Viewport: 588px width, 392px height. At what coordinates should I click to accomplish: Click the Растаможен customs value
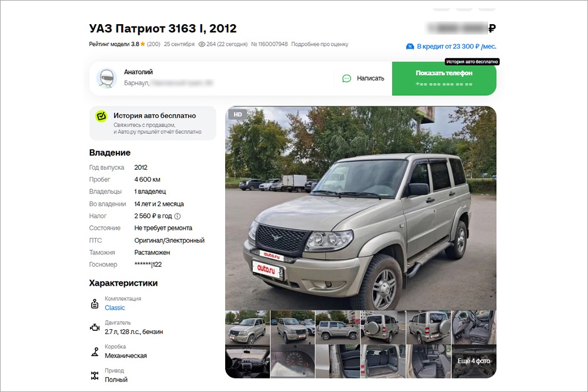pyautogui.click(x=152, y=253)
